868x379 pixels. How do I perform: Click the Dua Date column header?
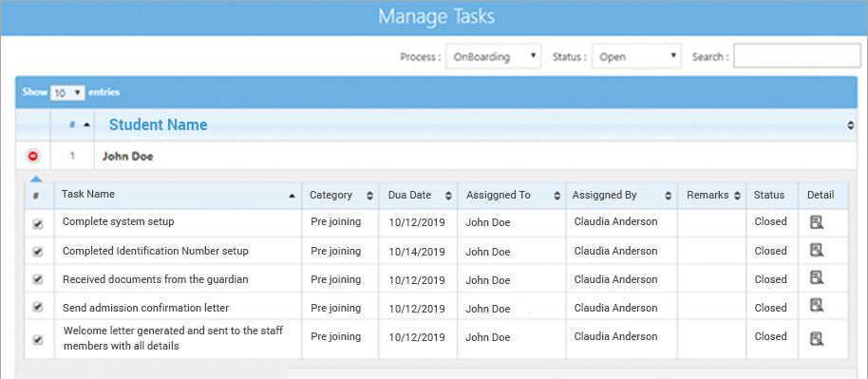409,195
